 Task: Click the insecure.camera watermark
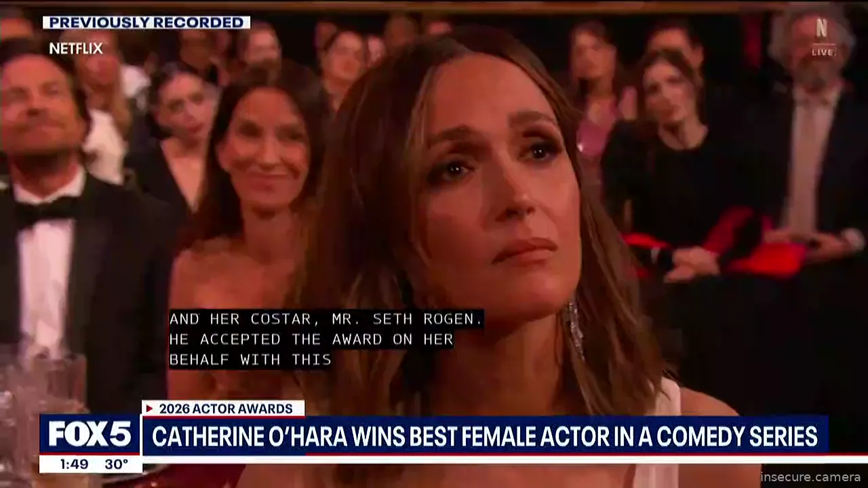click(x=810, y=477)
